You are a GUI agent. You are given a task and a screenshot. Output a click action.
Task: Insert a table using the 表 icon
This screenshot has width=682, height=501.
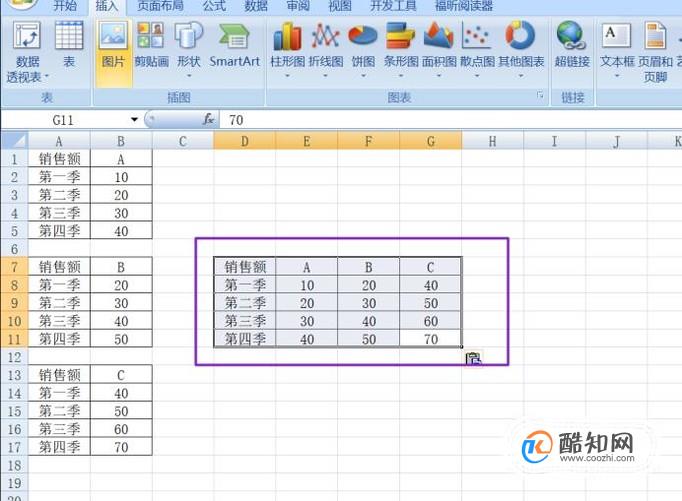pos(69,45)
